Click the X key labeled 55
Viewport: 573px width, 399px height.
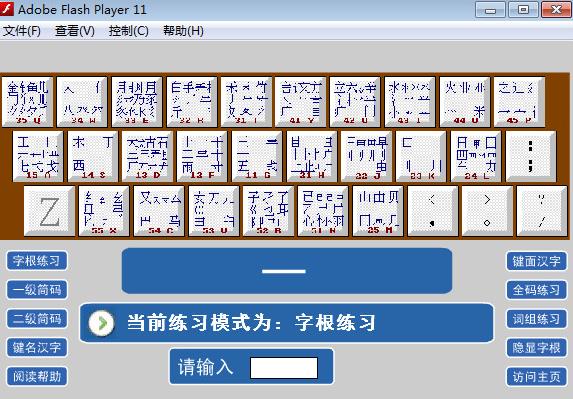click(x=104, y=211)
